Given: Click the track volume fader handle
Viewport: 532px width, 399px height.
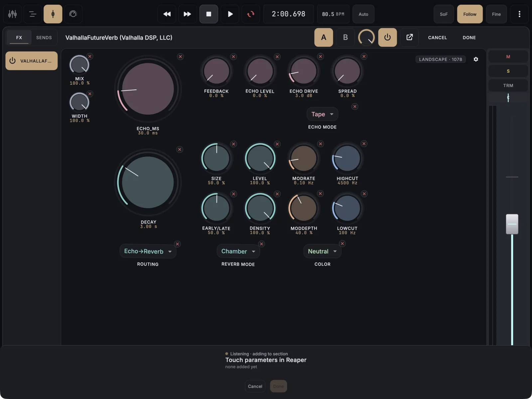Looking at the screenshot, I should coord(512,224).
